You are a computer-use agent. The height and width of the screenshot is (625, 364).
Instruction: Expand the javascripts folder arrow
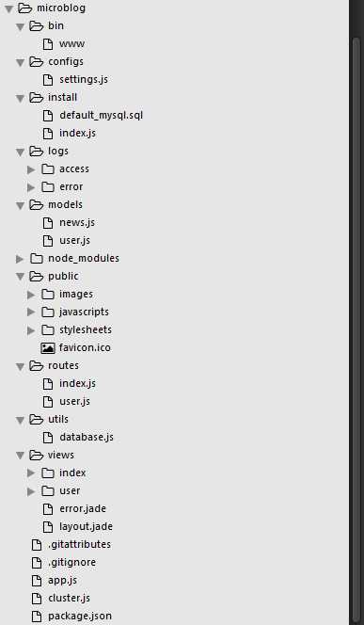pyautogui.click(x=31, y=312)
